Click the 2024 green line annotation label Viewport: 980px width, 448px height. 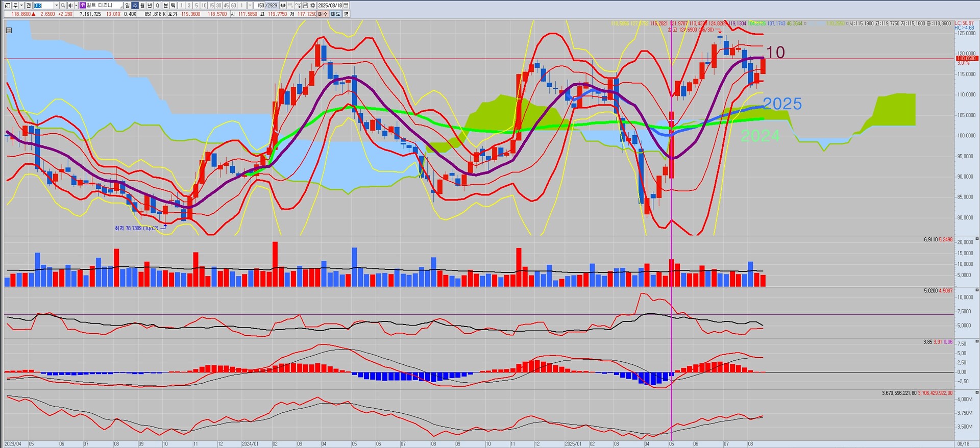(760, 136)
